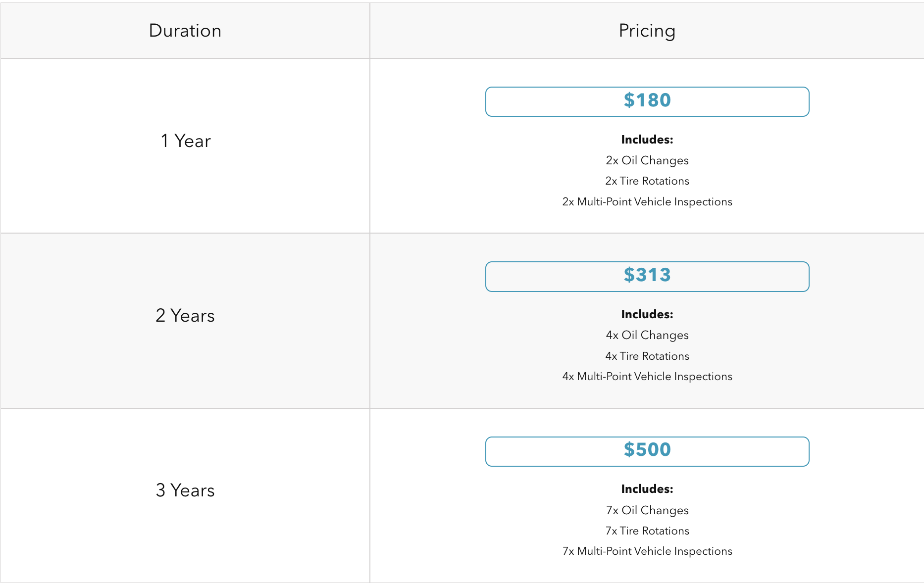Click Includes label under $500
Viewport: 924px width, 583px height.
tap(647, 489)
